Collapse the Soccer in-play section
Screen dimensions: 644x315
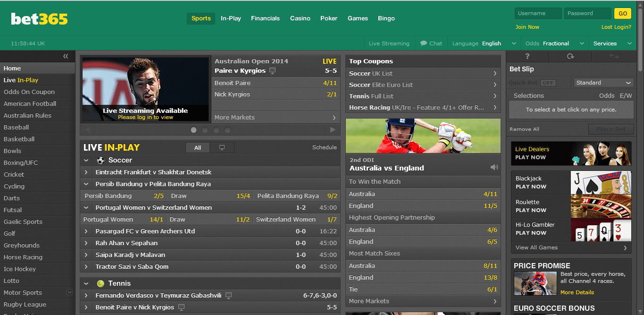coord(86,160)
